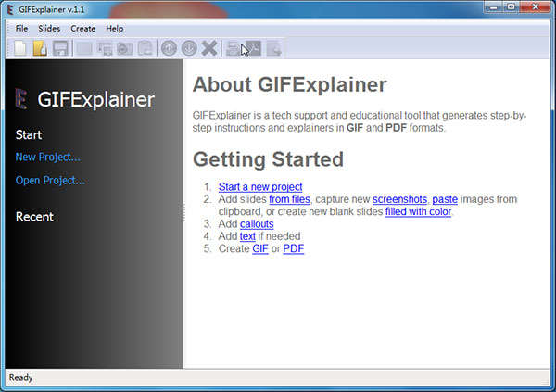This screenshot has height=392, width=556.
Task: Follow the 'callouts' link
Action: (257, 224)
